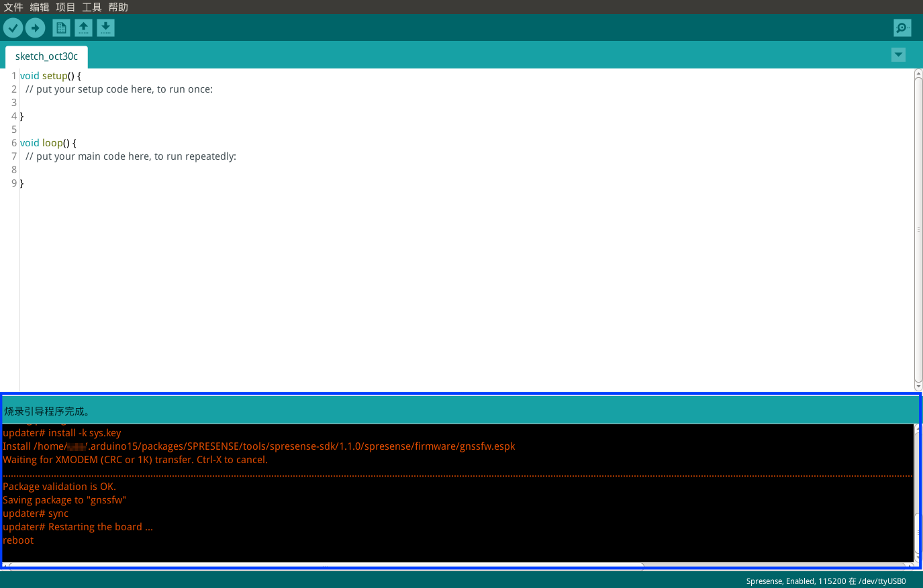923x588 pixels.
Task: Select the sketch_oct30c tab
Action: (x=46, y=56)
